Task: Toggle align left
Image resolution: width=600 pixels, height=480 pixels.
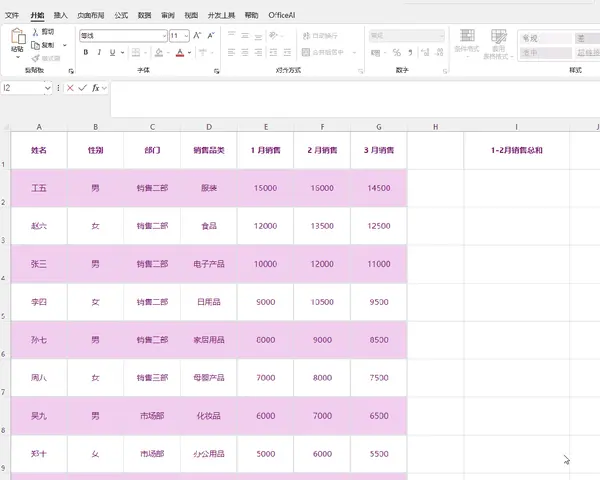Action: (232, 52)
